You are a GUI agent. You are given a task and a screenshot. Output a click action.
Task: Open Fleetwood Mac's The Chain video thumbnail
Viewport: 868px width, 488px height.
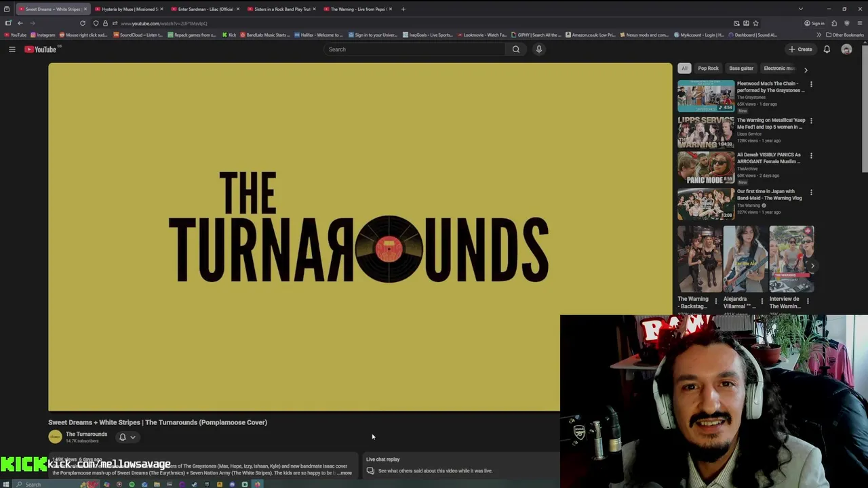coord(706,96)
